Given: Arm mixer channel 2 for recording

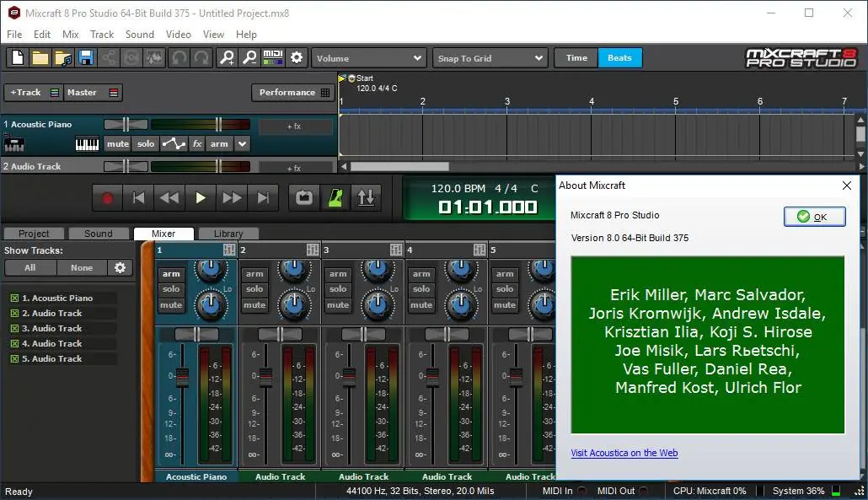Looking at the screenshot, I should click(x=255, y=273).
